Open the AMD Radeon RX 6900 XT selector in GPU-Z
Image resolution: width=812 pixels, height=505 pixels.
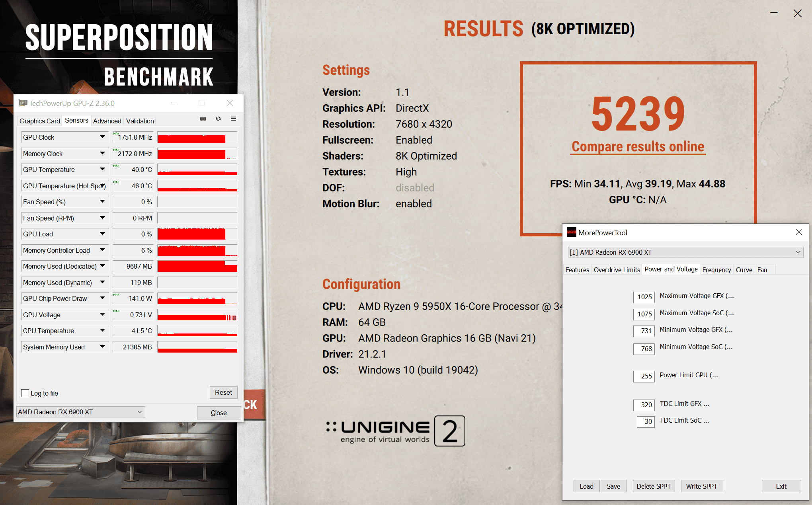81,412
